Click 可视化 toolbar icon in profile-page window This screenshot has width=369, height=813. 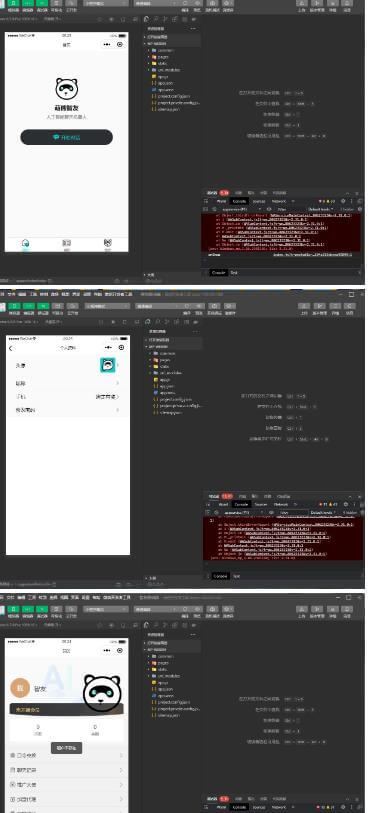[x=58, y=306]
